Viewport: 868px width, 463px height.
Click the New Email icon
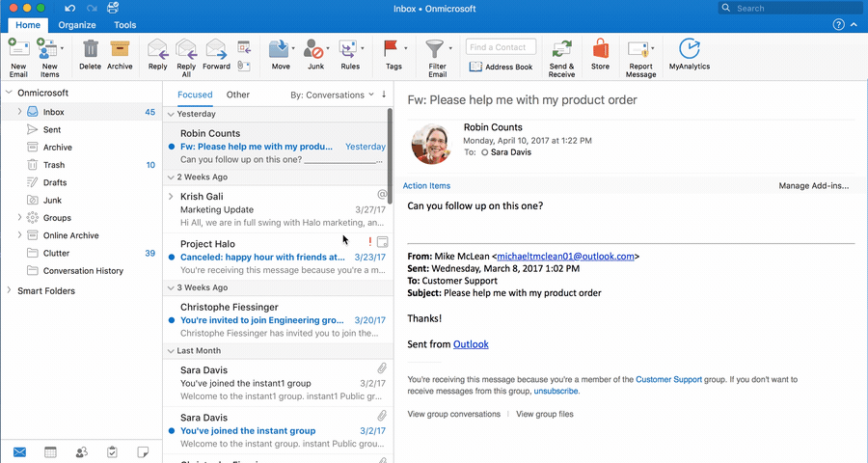(18, 50)
